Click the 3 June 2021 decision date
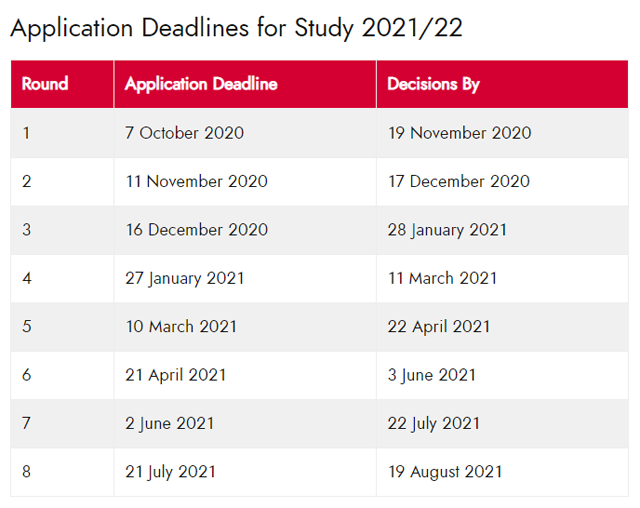 [x=432, y=375]
